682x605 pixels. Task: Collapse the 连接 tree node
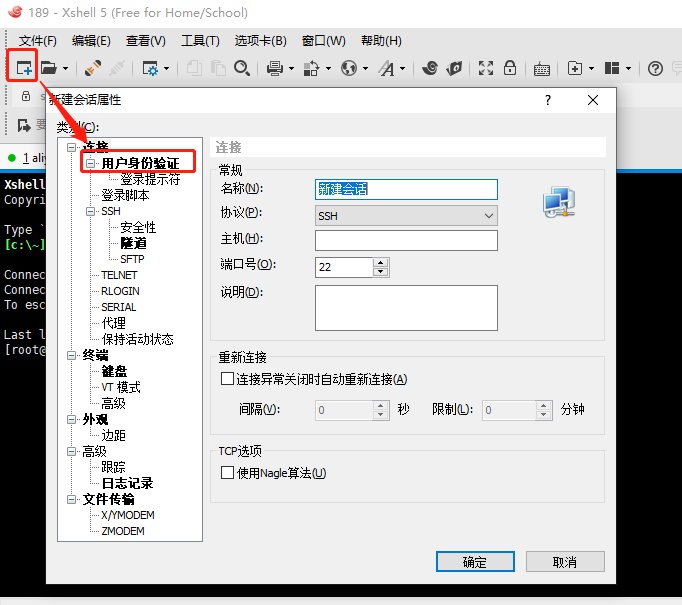[x=71, y=147]
